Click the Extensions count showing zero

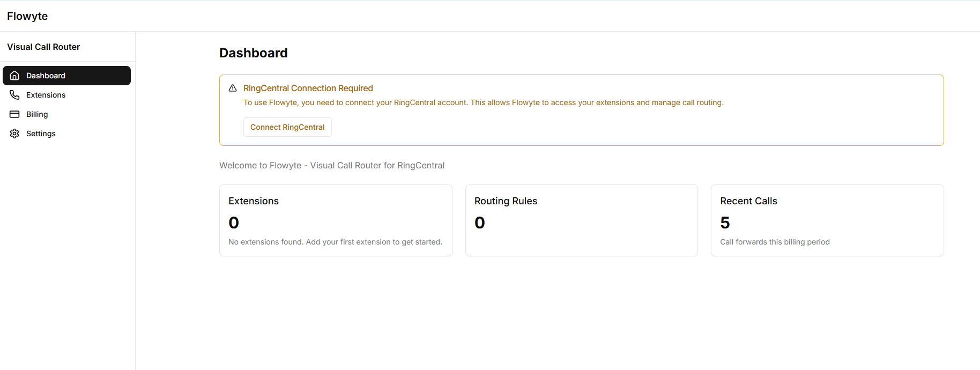(234, 222)
